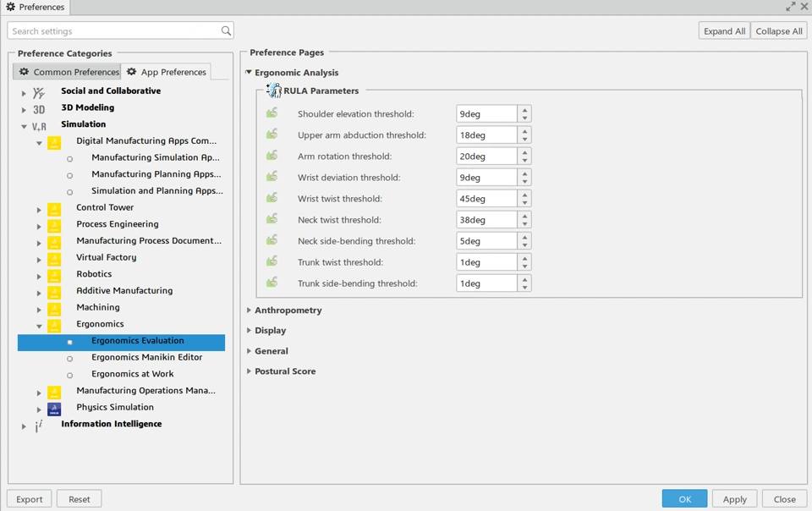This screenshot has height=511, width=812.
Task: Click lock icon beside Shoulder elevation threshold
Action: (272, 113)
